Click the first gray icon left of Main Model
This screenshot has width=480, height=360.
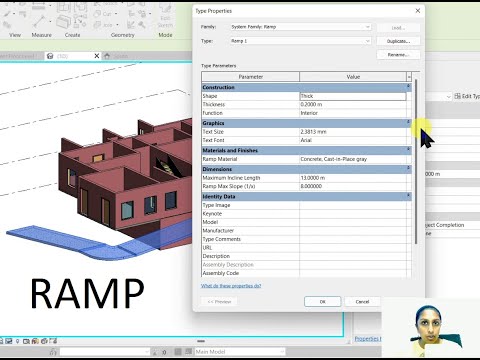click(x=178, y=352)
